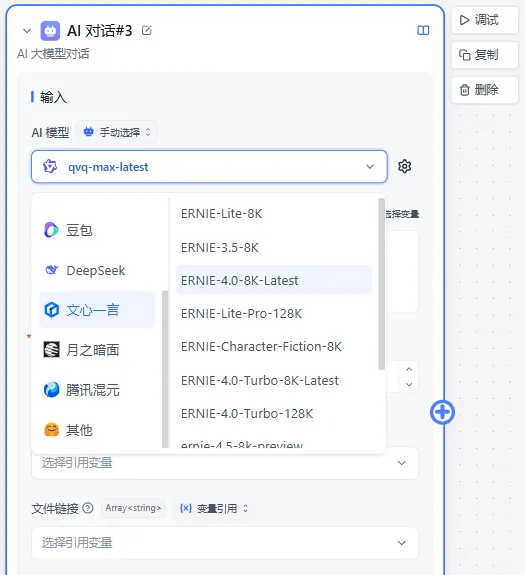Click the 删除 delete button
The image size is (525, 575).
[x=485, y=90]
